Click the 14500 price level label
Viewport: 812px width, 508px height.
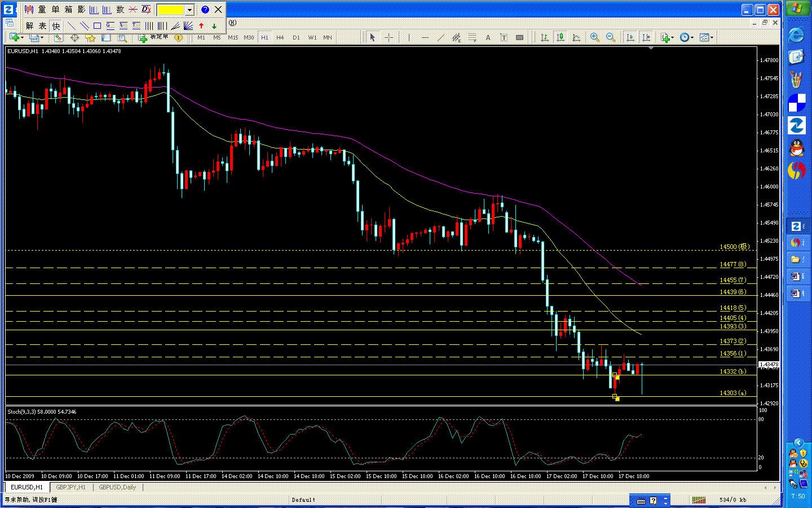[734, 247]
